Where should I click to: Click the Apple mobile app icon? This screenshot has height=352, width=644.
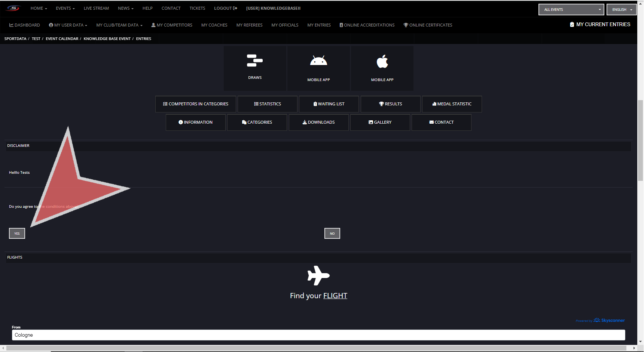(382, 62)
